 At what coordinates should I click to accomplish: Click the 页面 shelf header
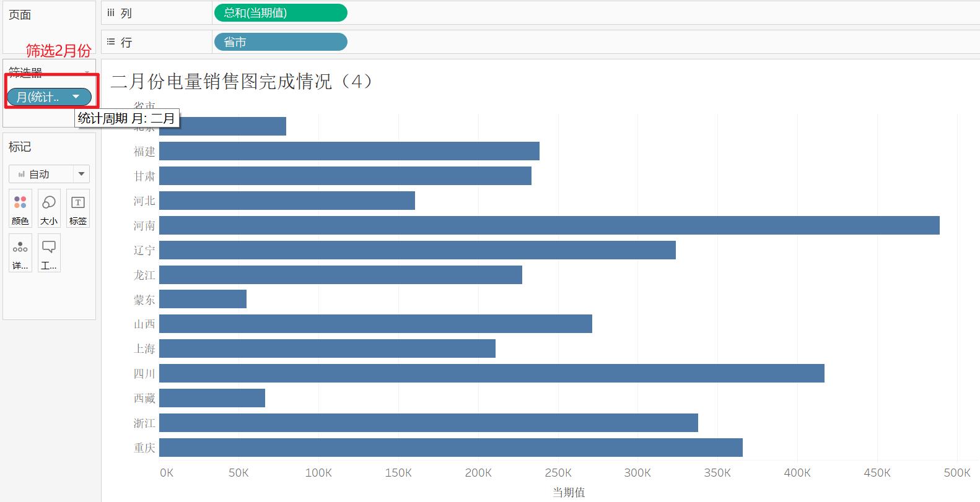click(x=20, y=15)
